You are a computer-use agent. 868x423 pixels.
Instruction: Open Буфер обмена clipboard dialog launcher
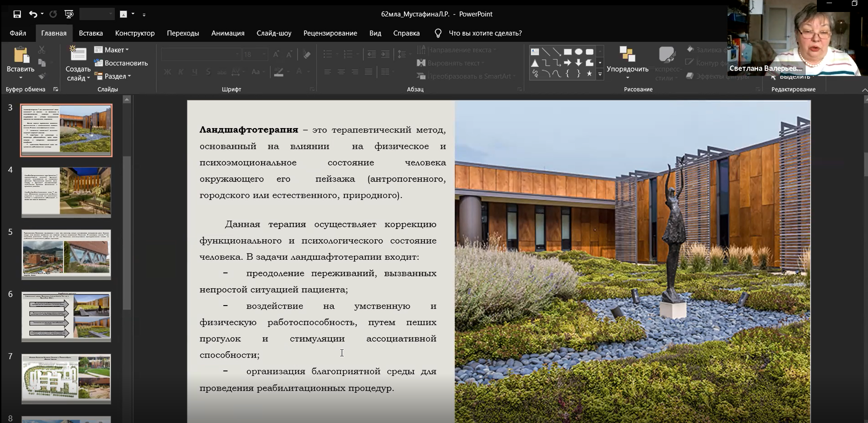point(56,89)
